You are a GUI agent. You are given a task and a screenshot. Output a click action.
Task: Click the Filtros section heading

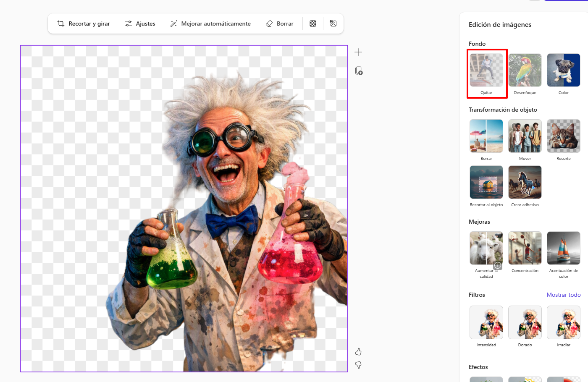pos(477,295)
